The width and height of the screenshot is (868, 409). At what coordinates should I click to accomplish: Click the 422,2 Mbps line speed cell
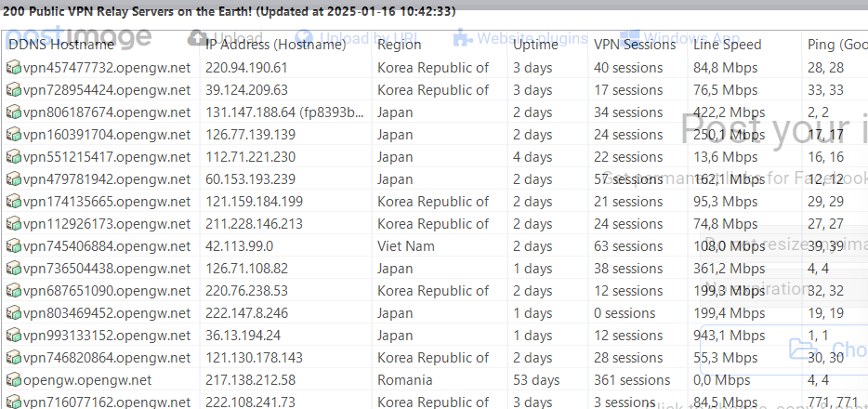(729, 112)
